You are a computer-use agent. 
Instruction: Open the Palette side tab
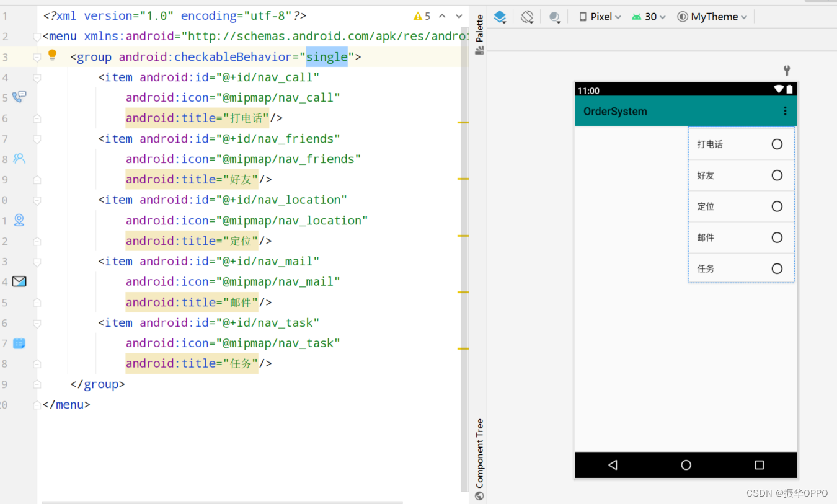[x=479, y=35]
